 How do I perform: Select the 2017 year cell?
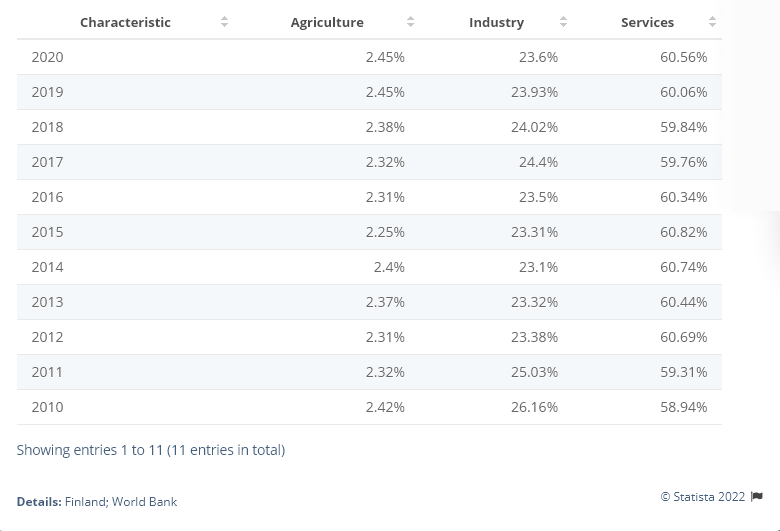[x=47, y=162]
